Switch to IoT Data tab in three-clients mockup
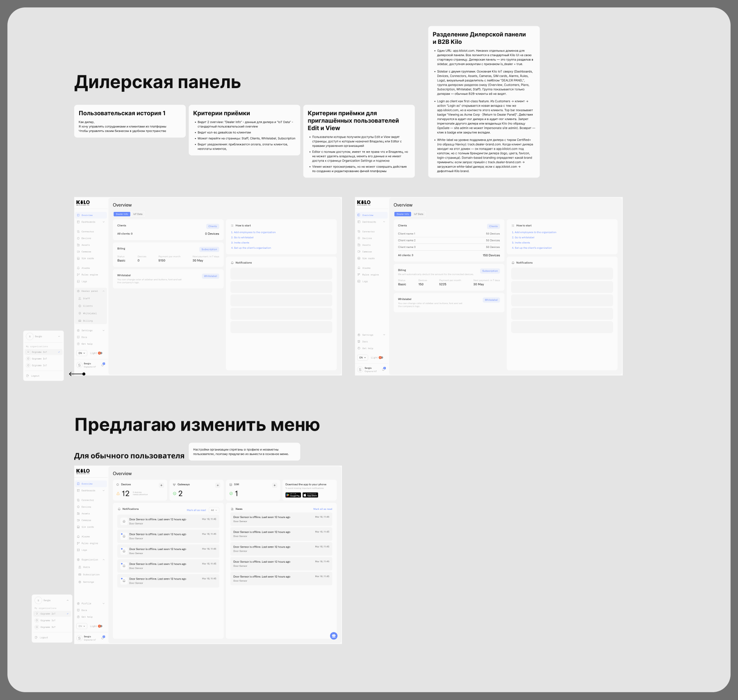The image size is (738, 700). [x=419, y=214]
